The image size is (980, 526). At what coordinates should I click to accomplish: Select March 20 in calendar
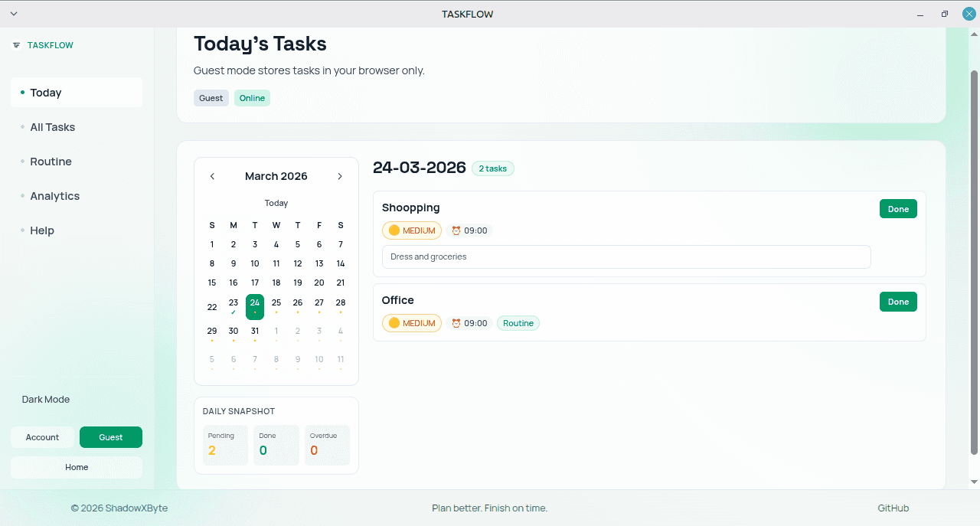click(319, 283)
